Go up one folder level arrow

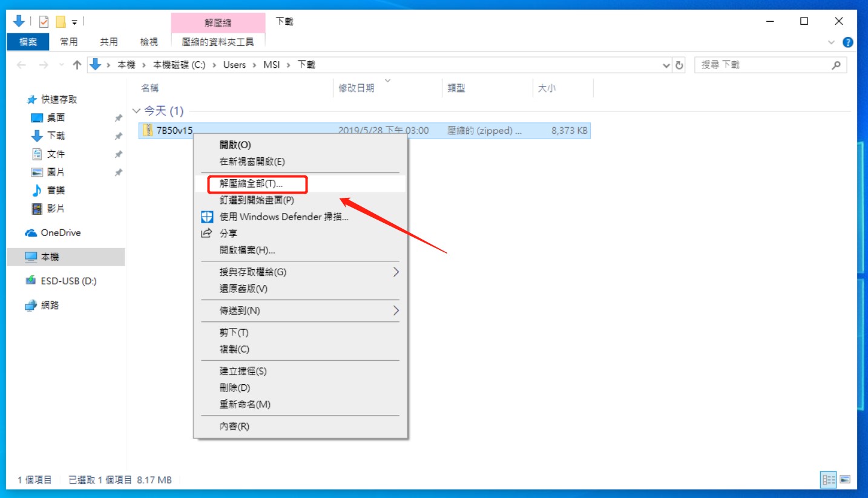click(77, 65)
